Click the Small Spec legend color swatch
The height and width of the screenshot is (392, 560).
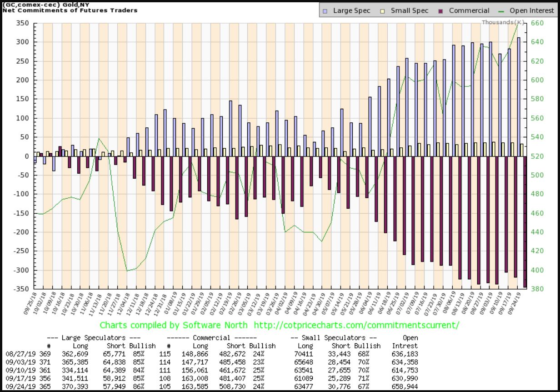383,10
